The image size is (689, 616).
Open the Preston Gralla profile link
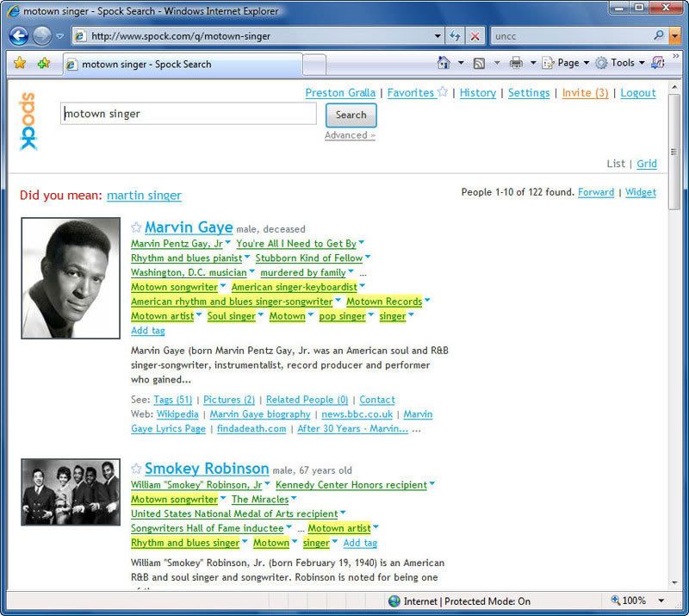click(340, 93)
